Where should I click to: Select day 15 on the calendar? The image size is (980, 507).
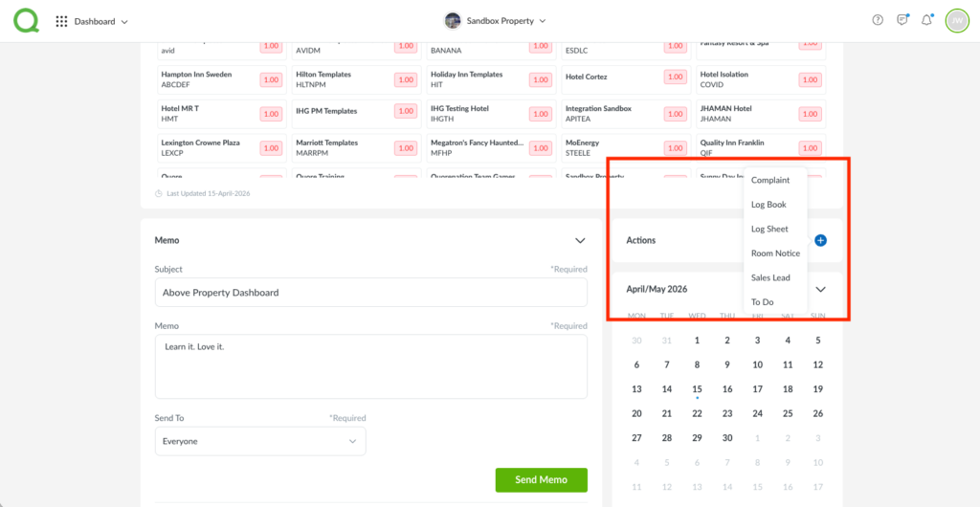pos(697,389)
